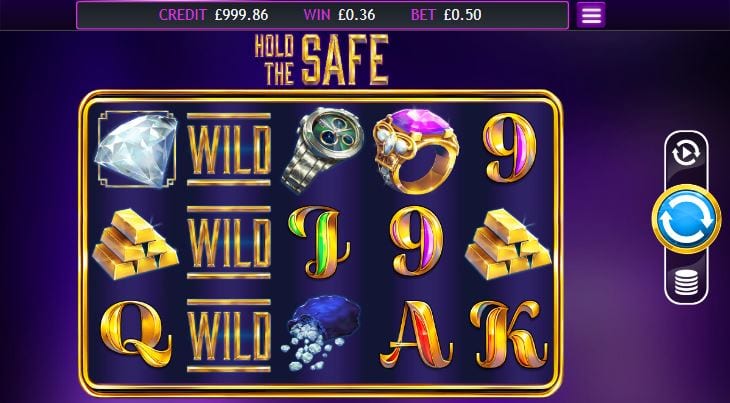This screenshot has width=730, height=403.
Task: Click the middle WILD symbol
Action: pos(229,242)
